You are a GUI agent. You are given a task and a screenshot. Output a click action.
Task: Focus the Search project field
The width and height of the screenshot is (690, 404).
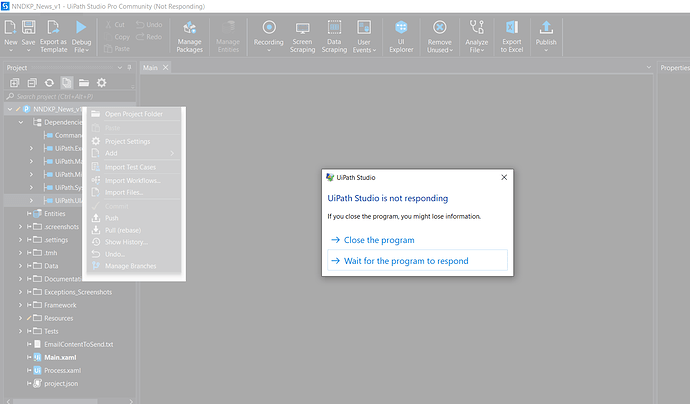point(70,96)
